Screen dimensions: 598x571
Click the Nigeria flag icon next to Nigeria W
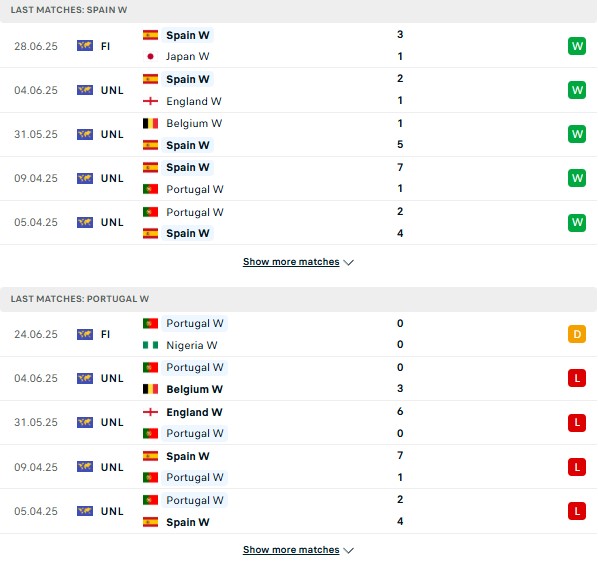pyautogui.click(x=150, y=345)
